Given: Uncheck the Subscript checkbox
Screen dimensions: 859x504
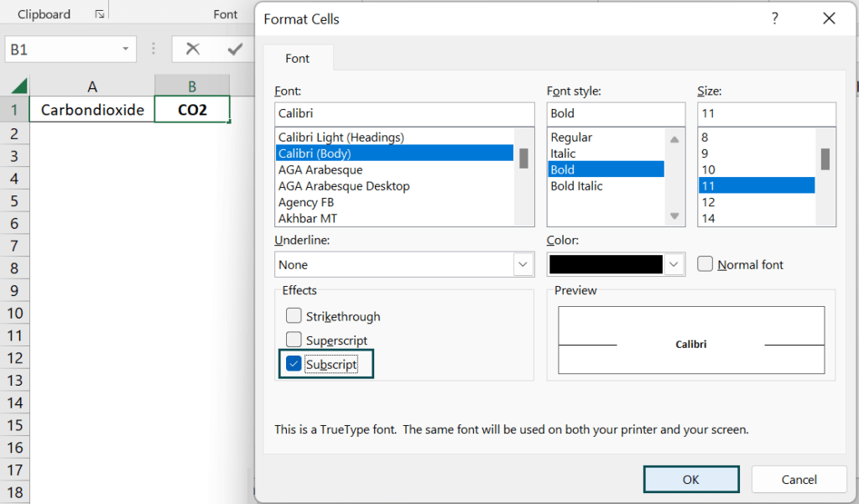Looking at the screenshot, I should 294,364.
